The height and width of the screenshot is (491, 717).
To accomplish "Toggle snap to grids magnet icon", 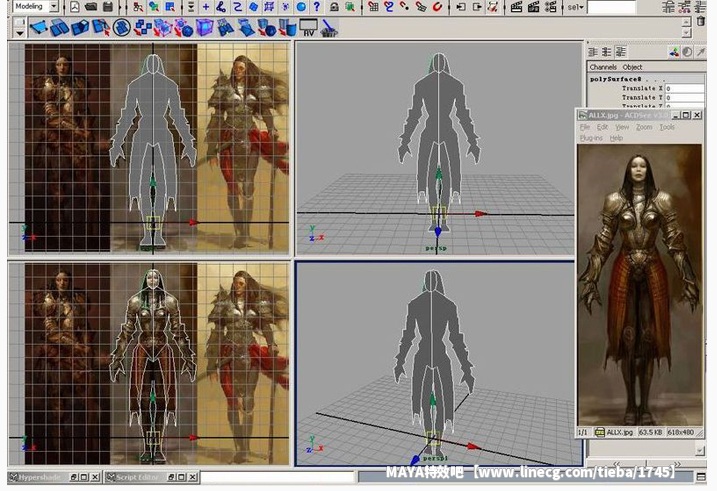I will click(x=373, y=6).
